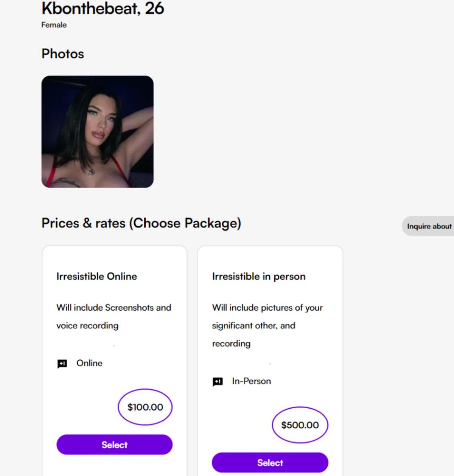Click the Kbonthebeat, 26 profile name

pos(103,9)
